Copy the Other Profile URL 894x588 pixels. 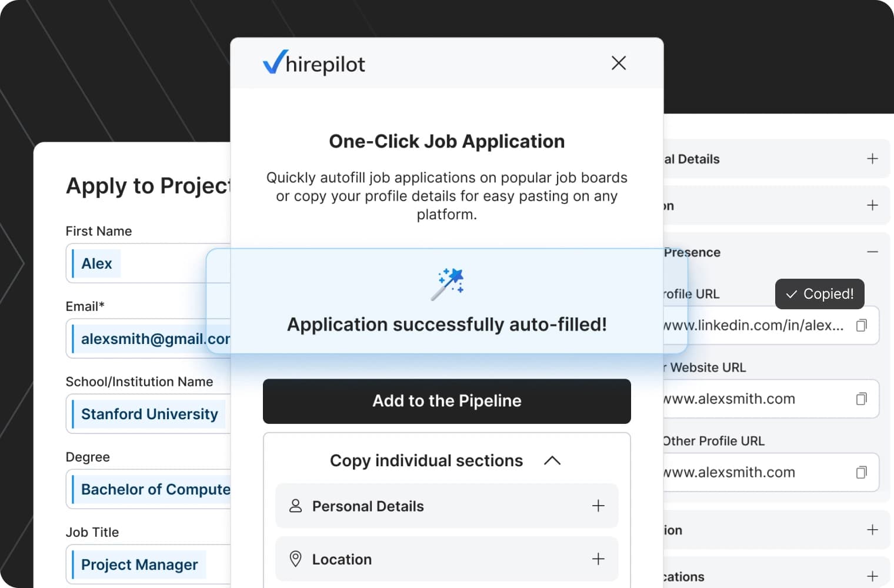(862, 472)
